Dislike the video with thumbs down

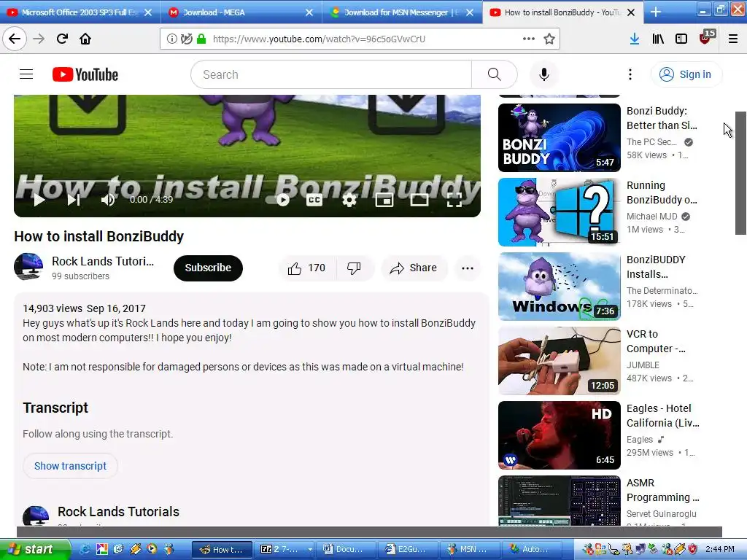tap(354, 268)
